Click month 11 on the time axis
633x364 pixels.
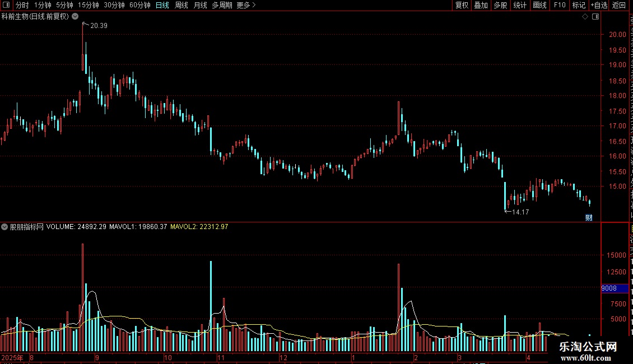pos(221,357)
